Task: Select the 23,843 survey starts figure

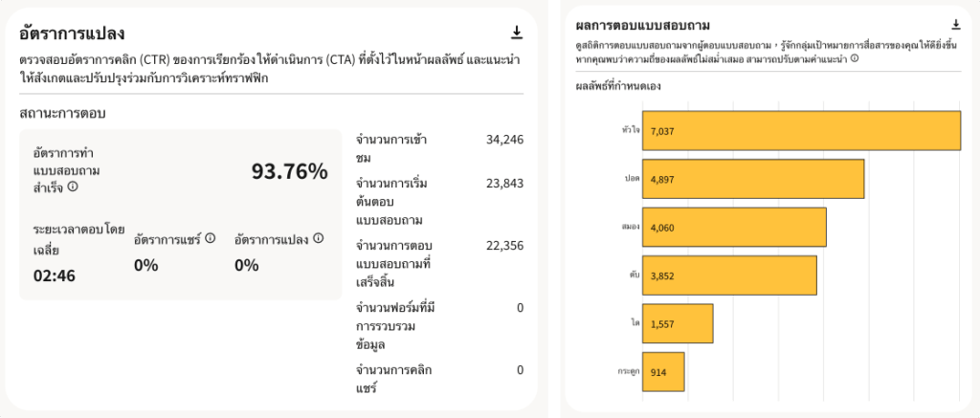Action: (504, 183)
